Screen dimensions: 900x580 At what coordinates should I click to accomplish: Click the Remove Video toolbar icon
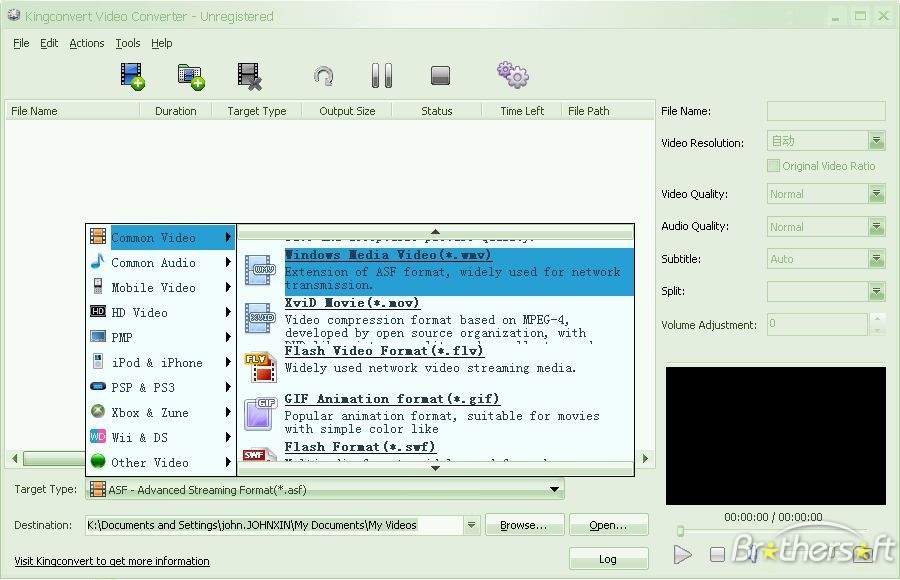click(x=250, y=77)
